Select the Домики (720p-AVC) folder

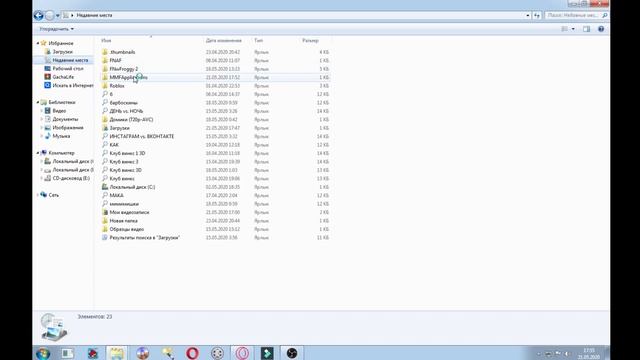(x=131, y=120)
